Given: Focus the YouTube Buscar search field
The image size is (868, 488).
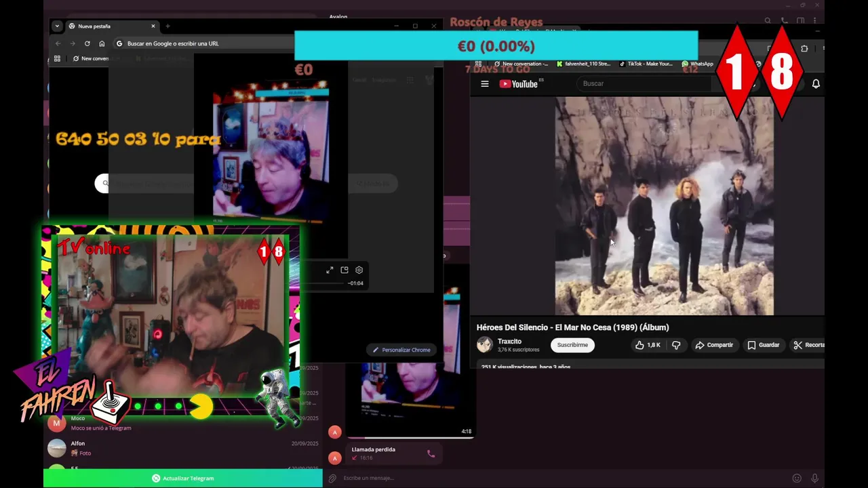Looking at the screenshot, I should click(644, 83).
